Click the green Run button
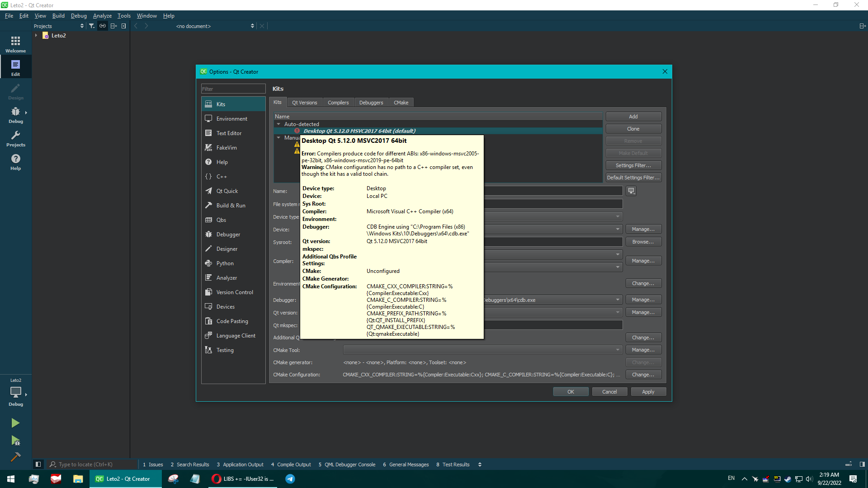 15,423
